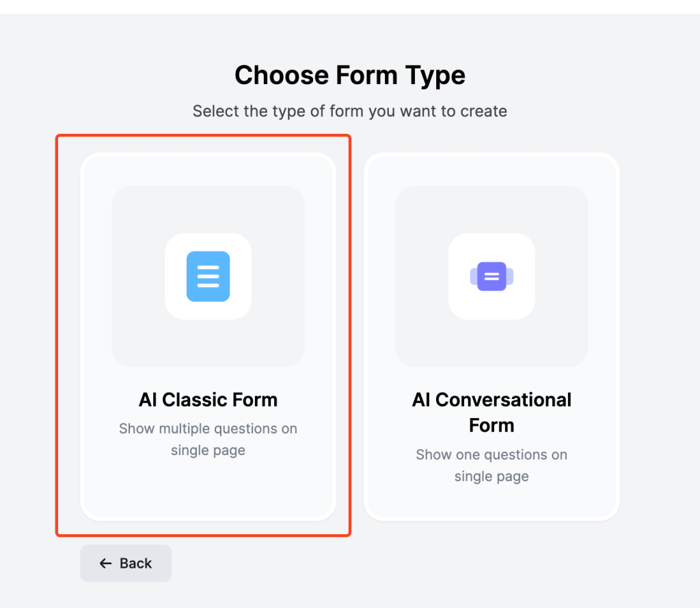
Task: Click the "Select the type of form" subtitle
Action: pyautogui.click(x=350, y=111)
